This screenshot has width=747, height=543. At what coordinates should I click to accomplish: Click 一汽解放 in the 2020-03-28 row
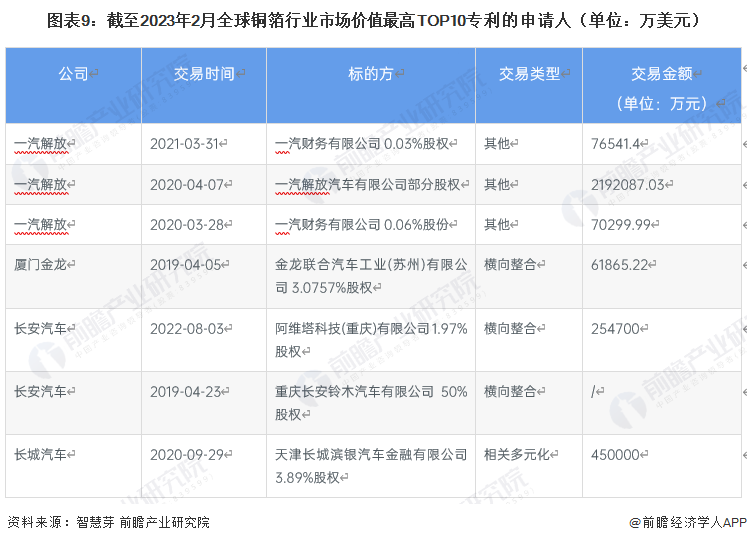click(41, 224)
